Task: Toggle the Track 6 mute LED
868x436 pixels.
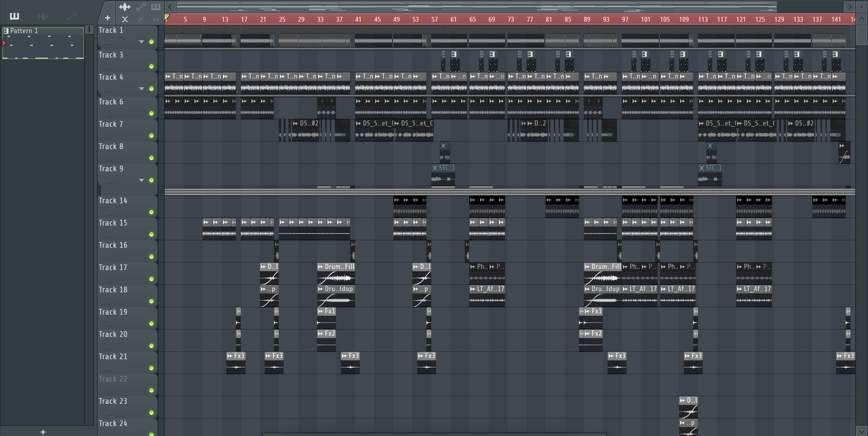Action: click(152, 113)
